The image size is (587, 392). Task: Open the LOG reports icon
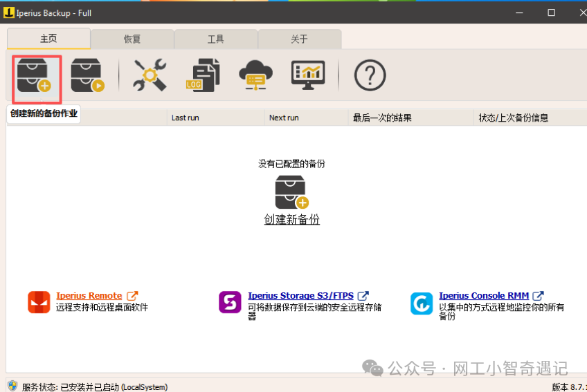point(202,75)
